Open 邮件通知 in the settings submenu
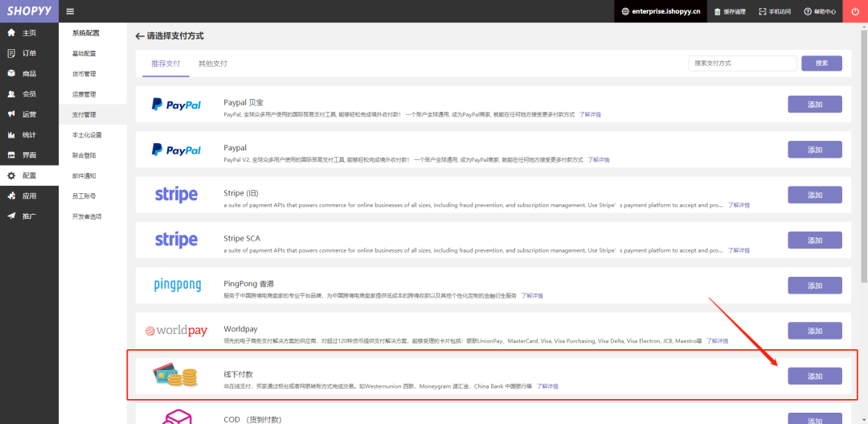Screen dimensions: 868x424 click(84, 175)
